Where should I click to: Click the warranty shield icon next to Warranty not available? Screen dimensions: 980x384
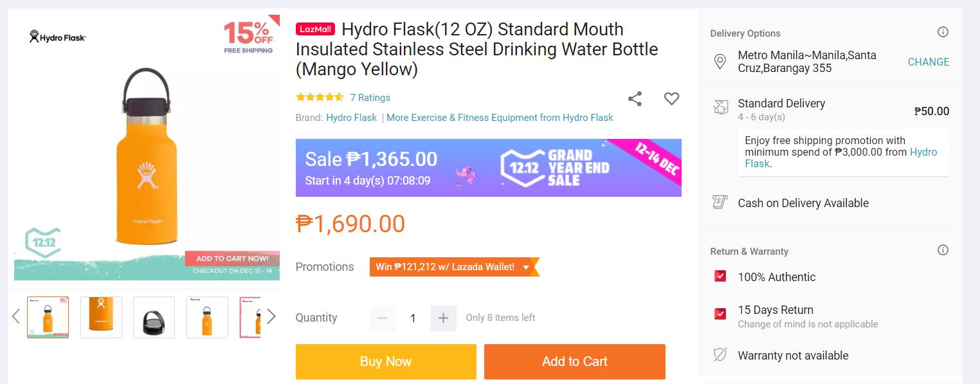[720, 354]
